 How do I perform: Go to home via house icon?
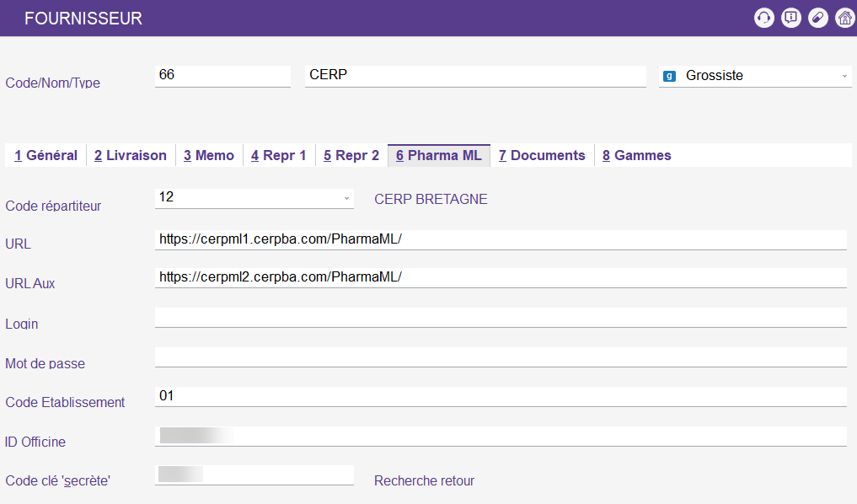tap(844, 18)
